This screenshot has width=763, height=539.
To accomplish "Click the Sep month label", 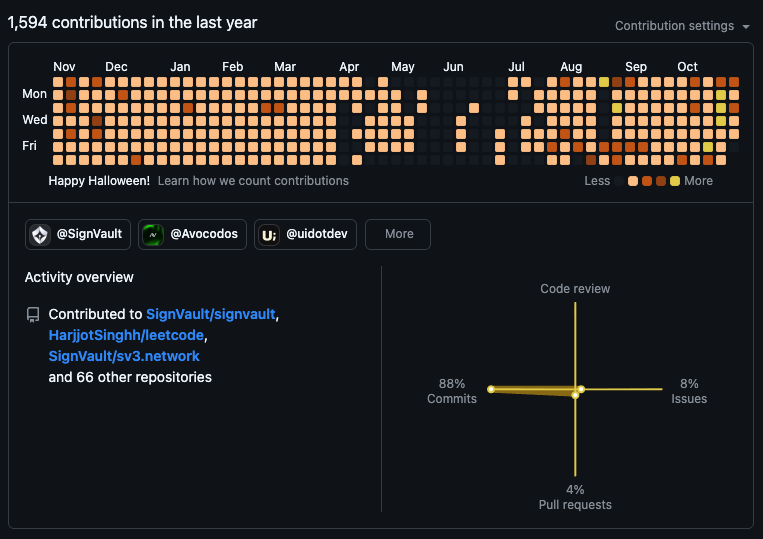I will point(636,67).
